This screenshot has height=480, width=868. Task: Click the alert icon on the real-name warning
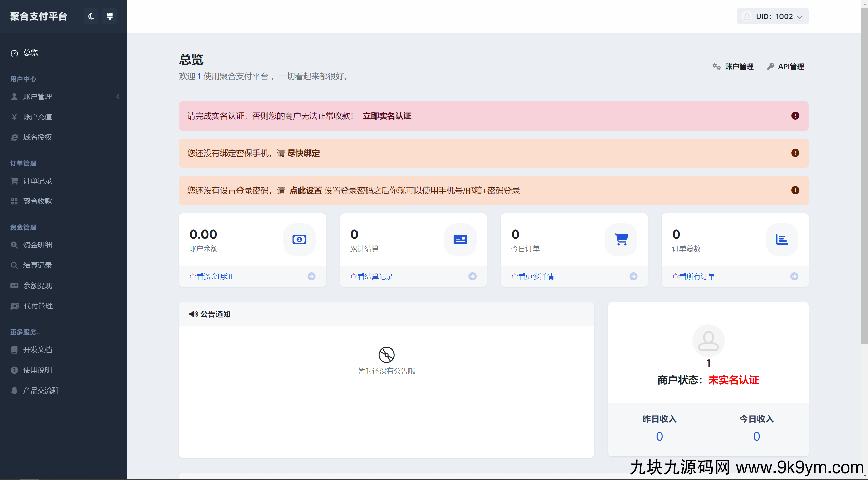pyautogui.click(x=795, y=116)
